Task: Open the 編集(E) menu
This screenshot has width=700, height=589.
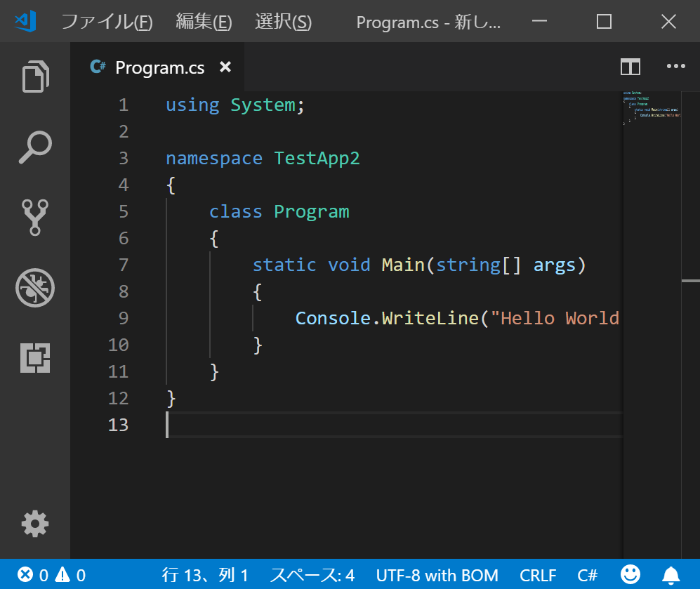Action: pyautogui.click(x=204, y=22)
